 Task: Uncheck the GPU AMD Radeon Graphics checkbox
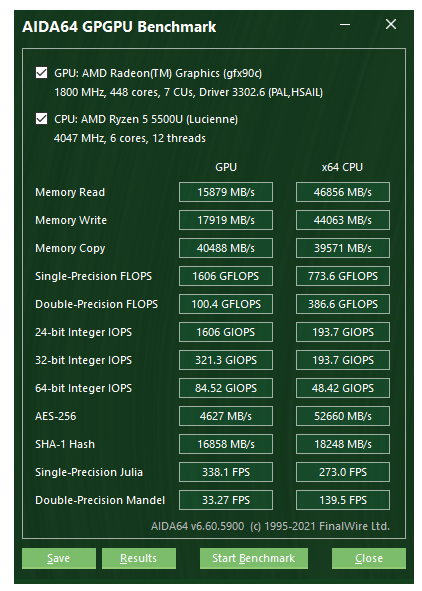pos(41,73)
